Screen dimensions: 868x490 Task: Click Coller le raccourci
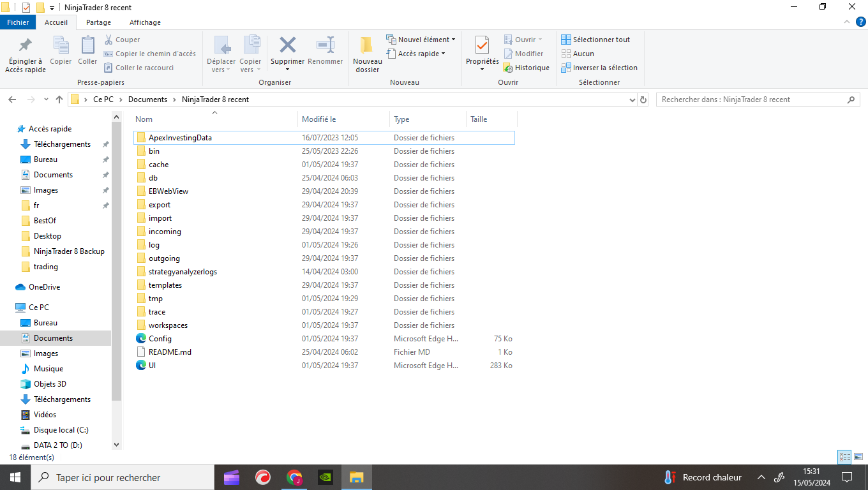[x=138, y=68]
